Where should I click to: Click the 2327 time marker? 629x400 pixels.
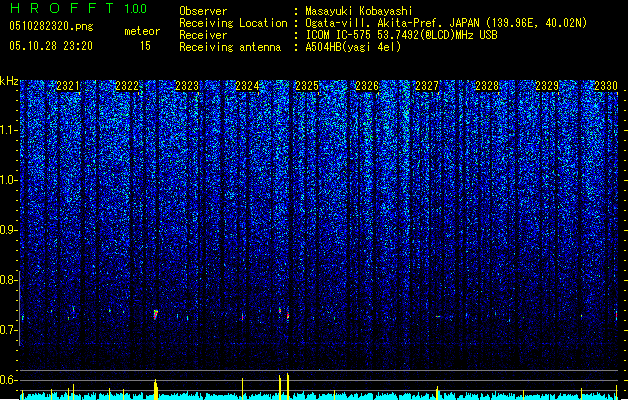(x=427, y=86)
